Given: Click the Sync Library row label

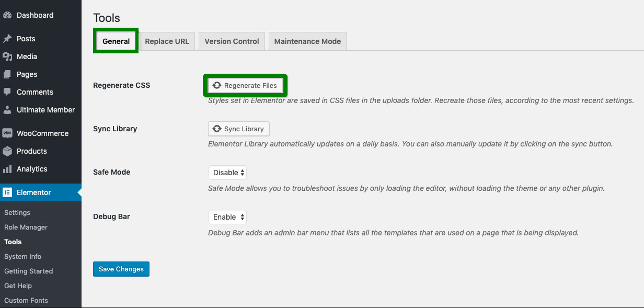Looking at the screenshot, I should click(x=115, y=129).
